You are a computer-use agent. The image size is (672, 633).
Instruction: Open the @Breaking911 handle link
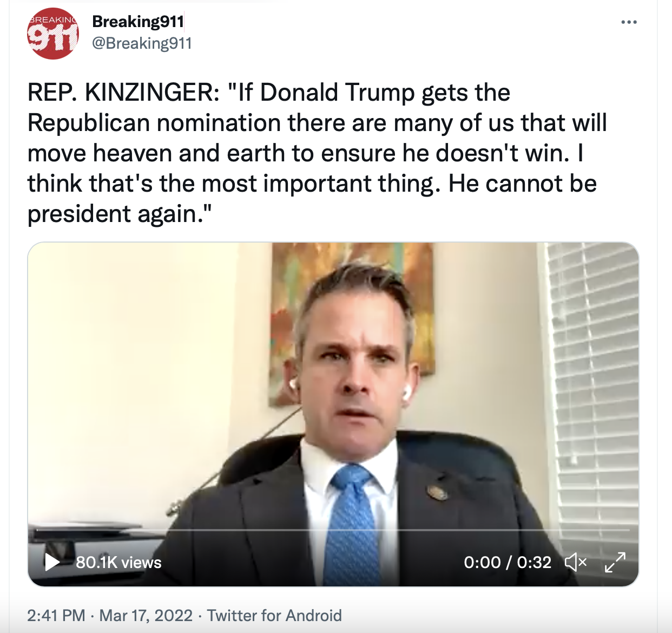[142, 43]
